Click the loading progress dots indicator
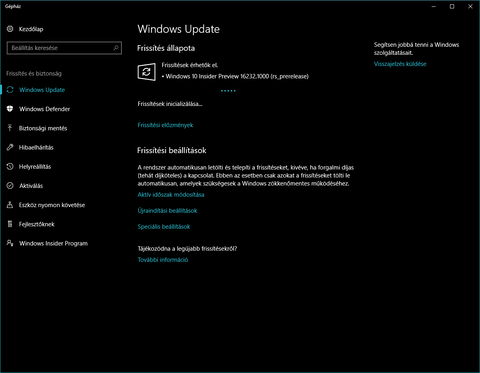This screenshot has width=480, height=373. point(228,90)
